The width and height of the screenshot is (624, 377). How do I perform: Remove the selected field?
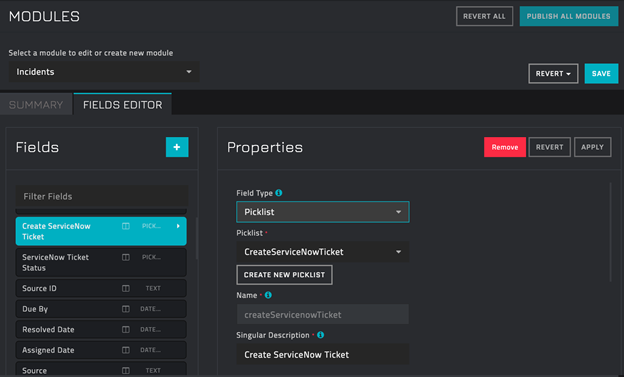[x=505, y=147]
